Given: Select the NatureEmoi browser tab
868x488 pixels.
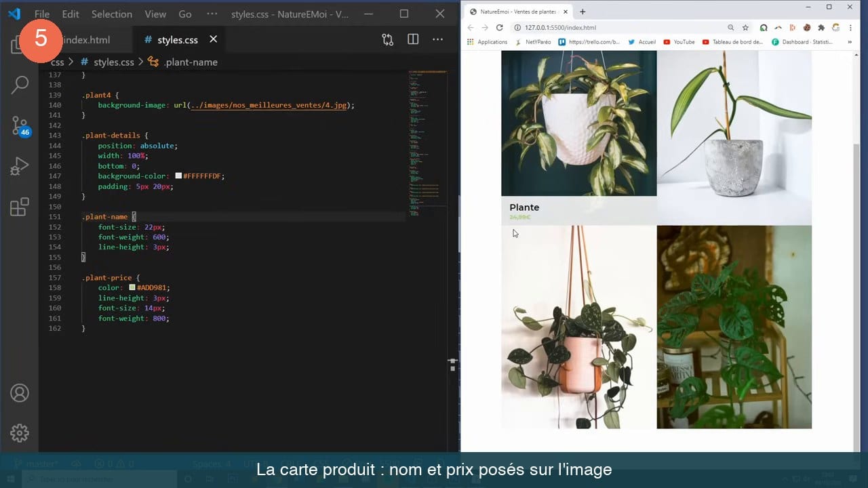Looking at the screenshot, I should point(519,12).
